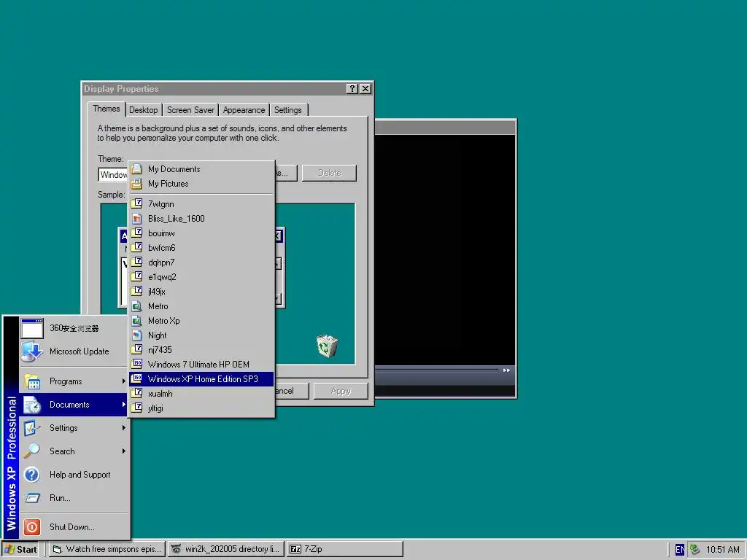The height and width of the screenshot is (560, 747).
Task: Launch Microsoft Update from its icon
Action: click(x=32, y=351)
